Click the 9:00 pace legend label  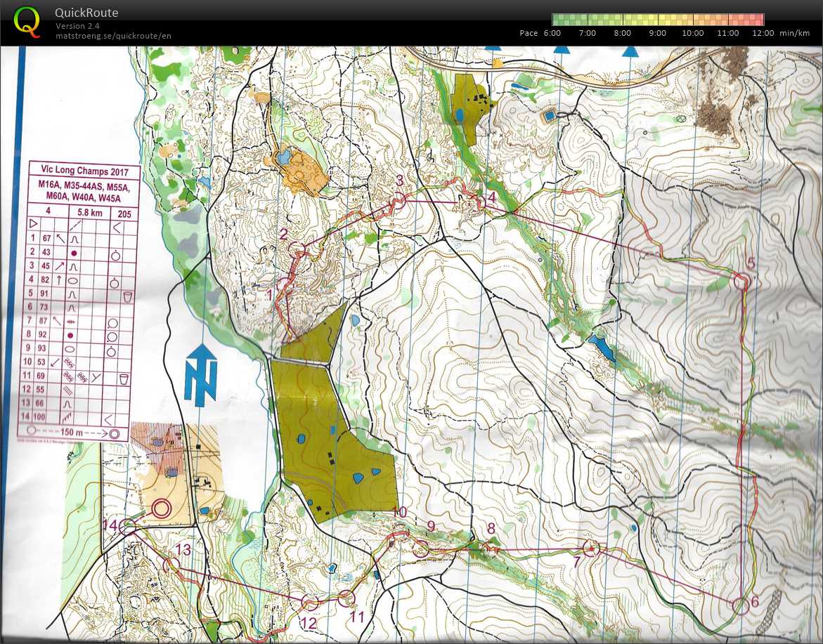[656, 32]
